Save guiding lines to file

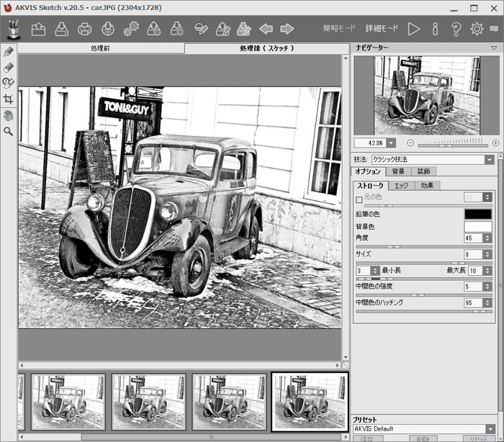(x=244, y=29)
